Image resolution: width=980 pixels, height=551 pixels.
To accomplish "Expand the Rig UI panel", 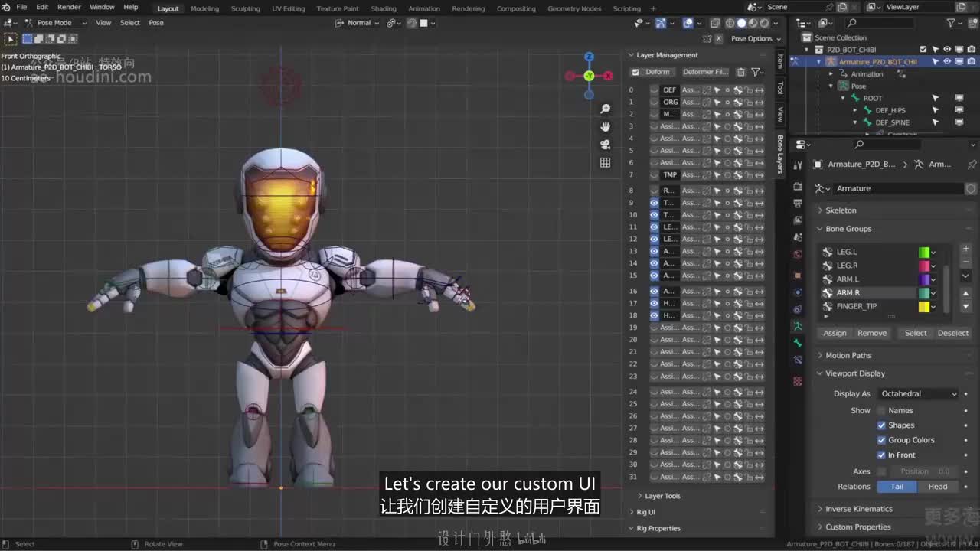I will pyautogui.click(x=645, y=512).
